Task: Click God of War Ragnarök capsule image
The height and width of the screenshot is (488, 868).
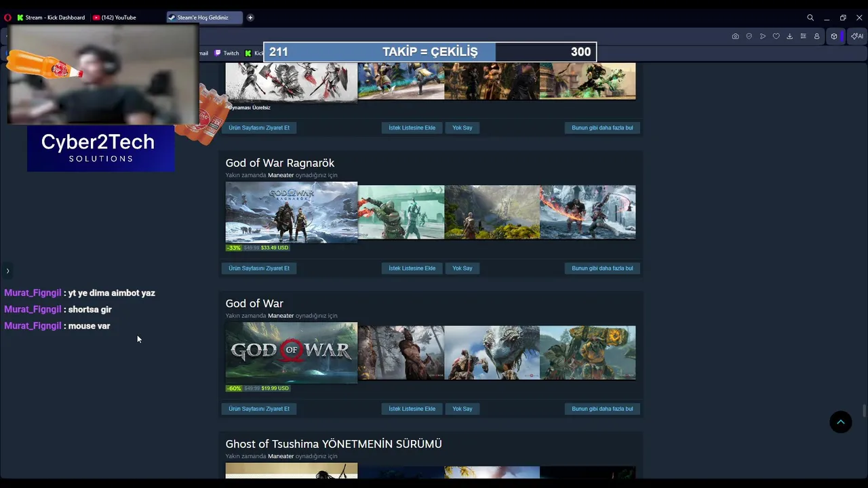Action: pos(292,212)
